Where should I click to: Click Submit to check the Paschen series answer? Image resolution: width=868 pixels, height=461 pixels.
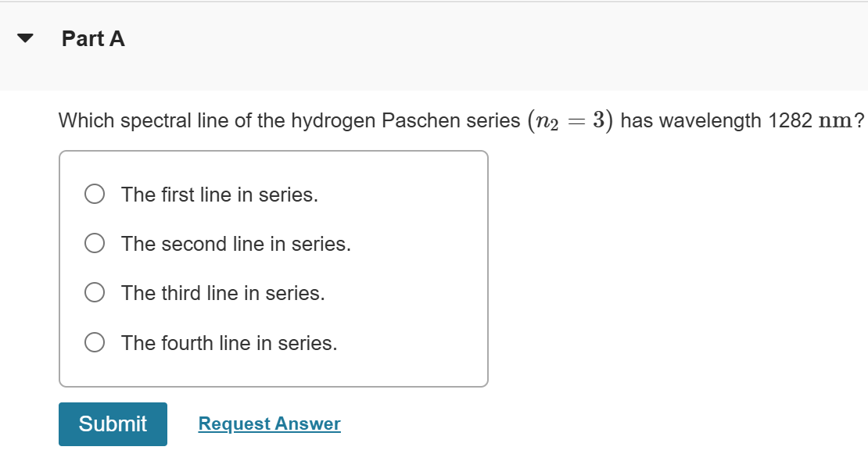click(x=112, y=423)
